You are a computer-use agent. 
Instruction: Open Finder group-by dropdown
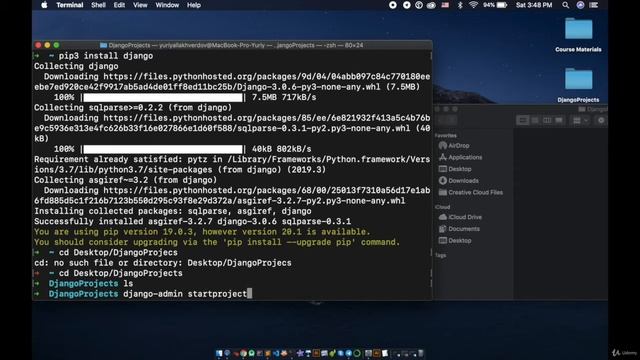tap(580, 120)
